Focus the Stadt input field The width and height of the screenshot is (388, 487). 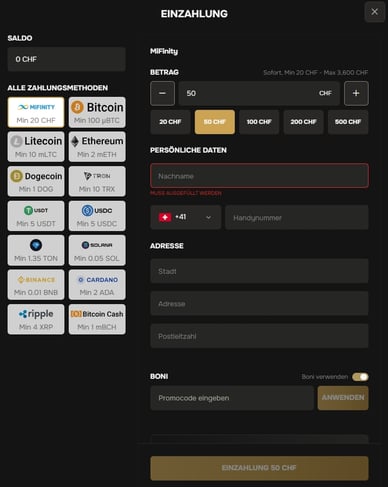pos(259,271)
